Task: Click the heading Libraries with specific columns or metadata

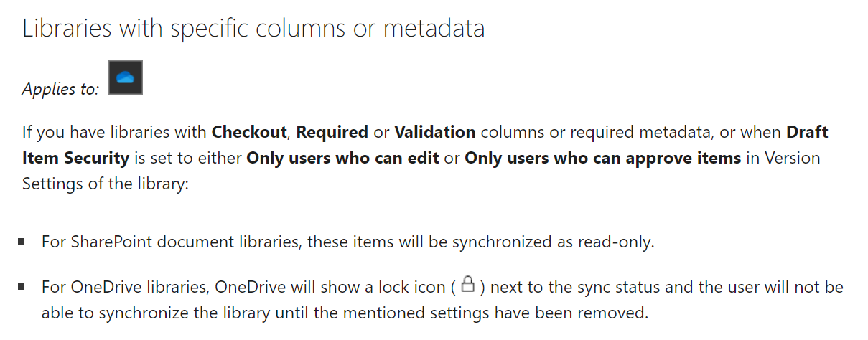Action: click(253, 28)
